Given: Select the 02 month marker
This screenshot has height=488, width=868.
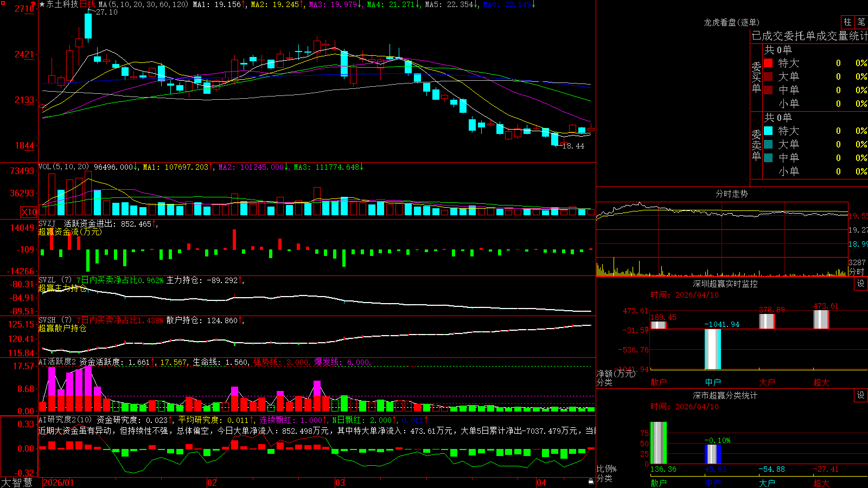Looking at the screenshot, I should [x=212, y=483].
